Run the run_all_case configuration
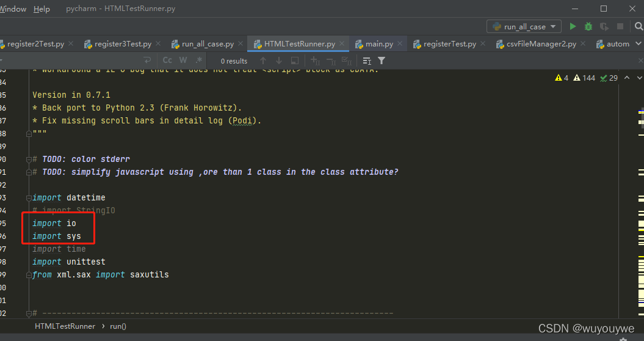 (x=573, y=26)
